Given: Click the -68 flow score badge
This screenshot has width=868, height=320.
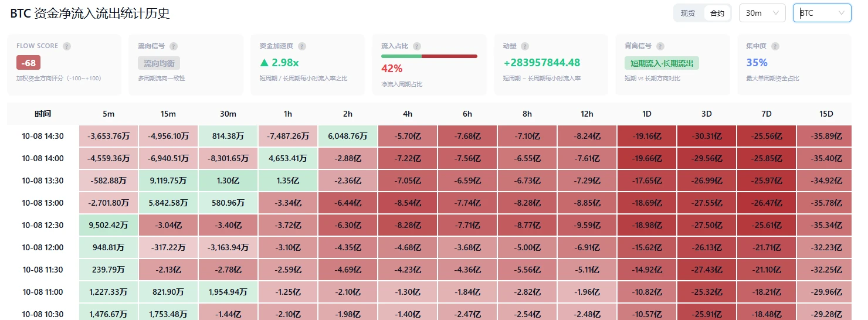Looking at the screenshot, I should pos(28,63).
